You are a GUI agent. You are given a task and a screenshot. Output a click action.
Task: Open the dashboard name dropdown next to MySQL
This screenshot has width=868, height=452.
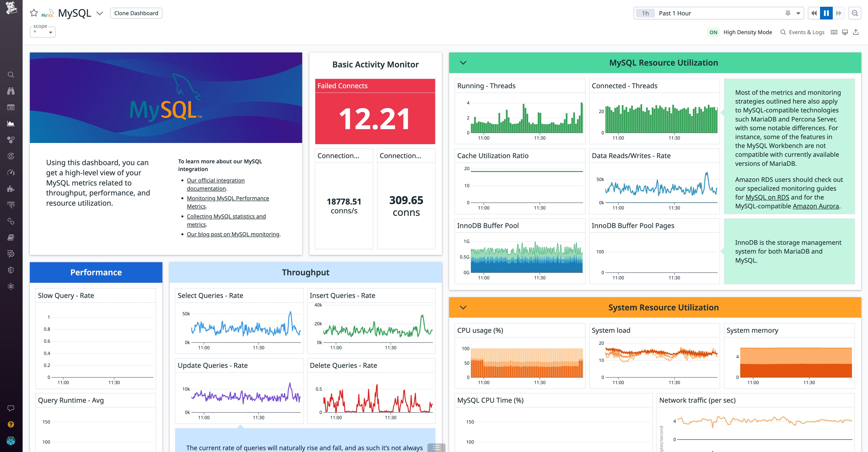pos(100,13)
